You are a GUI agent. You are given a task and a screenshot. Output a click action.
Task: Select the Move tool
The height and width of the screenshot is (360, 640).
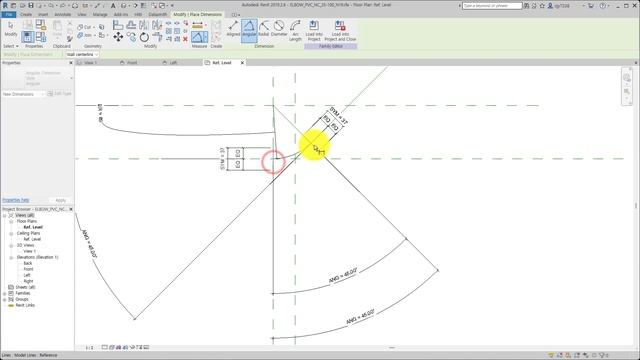coord(118,37)
